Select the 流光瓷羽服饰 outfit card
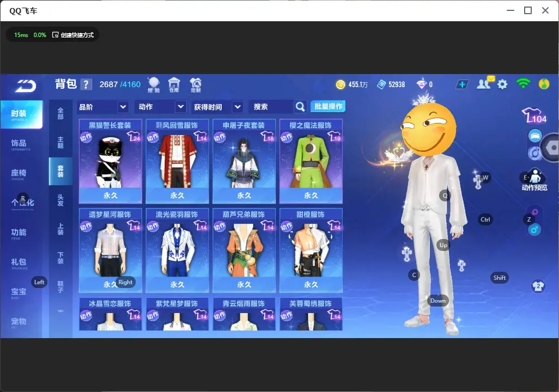Image resolution: width=559 pixels, height=392 pixels. 177,250
